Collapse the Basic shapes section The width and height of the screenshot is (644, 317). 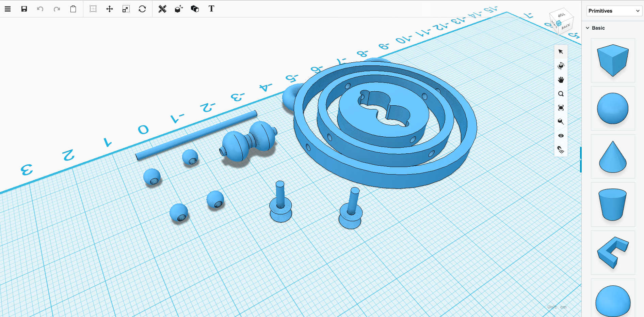click(587, 28)
